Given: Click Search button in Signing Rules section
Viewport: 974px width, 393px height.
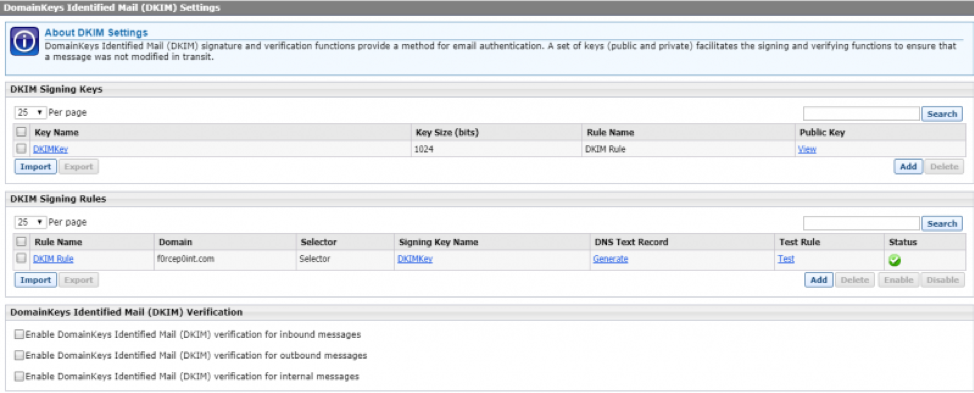Looking at the screenshot, I should pyautogui.click(x=942, y=223).
